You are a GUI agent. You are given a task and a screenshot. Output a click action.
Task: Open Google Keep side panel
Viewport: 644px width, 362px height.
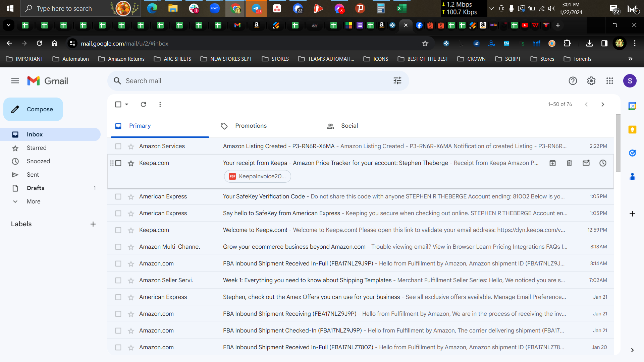[632, 130]
